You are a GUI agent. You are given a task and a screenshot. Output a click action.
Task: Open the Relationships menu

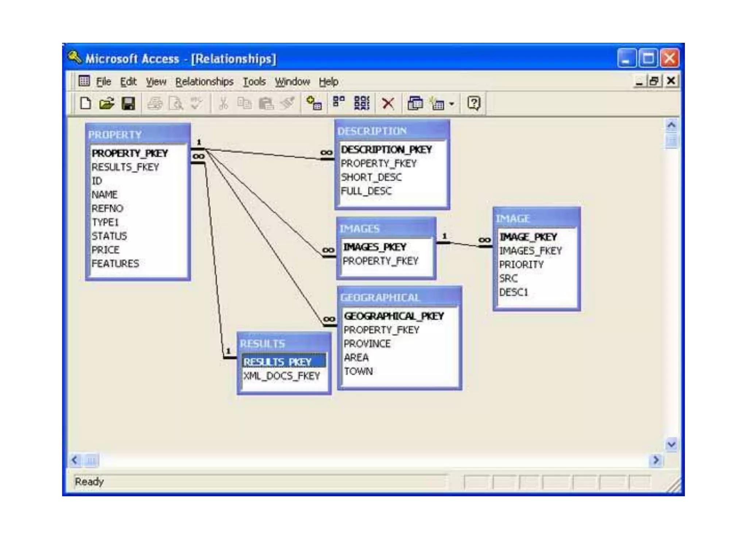204,82
